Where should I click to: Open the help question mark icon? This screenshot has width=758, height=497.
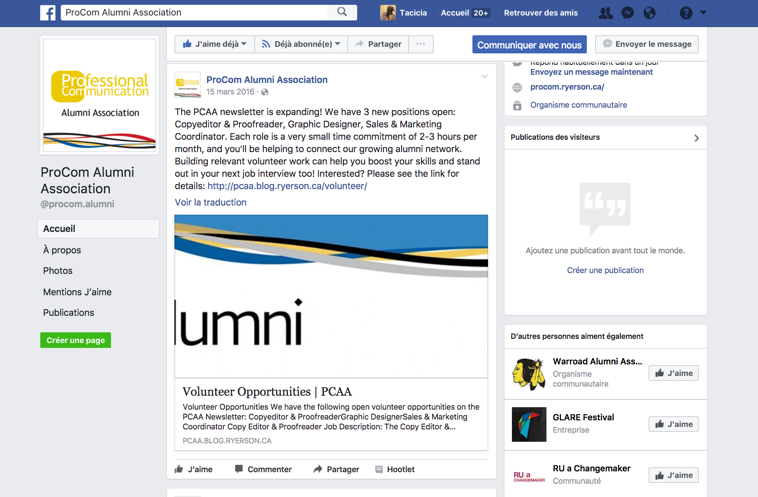(686, 13)
